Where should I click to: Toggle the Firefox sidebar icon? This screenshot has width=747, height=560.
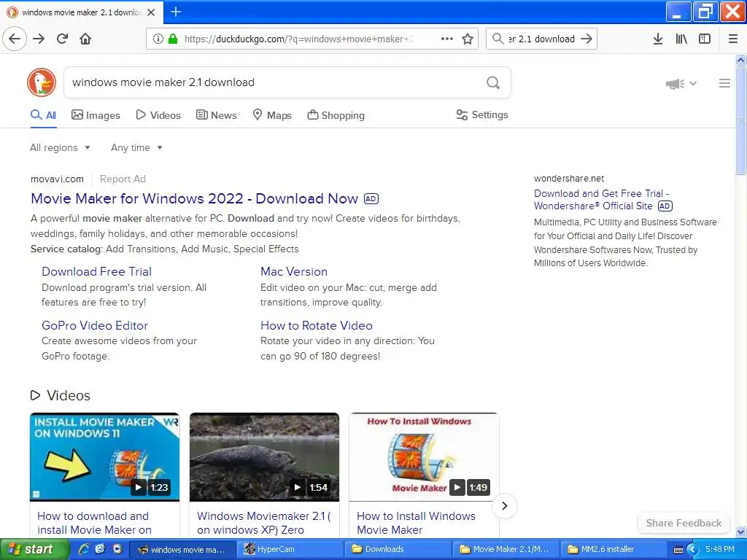(705, 39)
